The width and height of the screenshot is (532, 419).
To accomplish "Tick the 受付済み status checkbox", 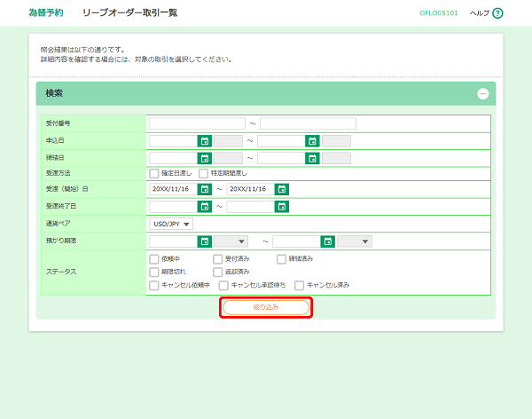I will click(x=218, y=259).
